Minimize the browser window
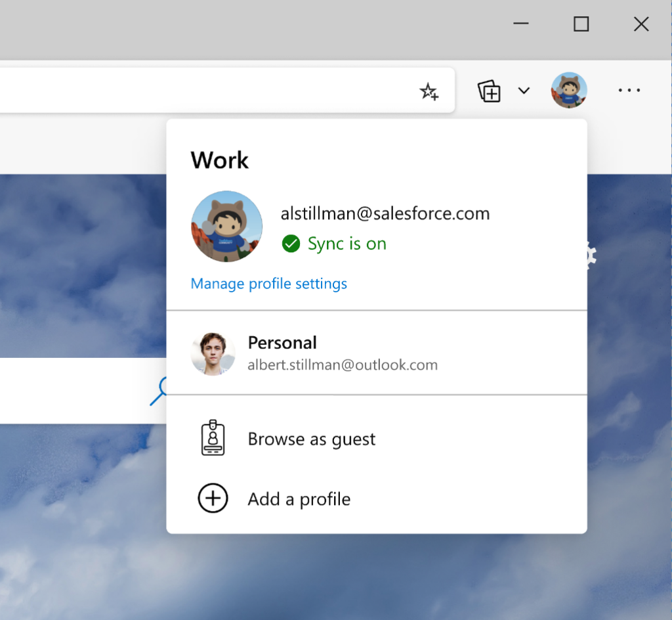Screen dimensions: 672x620 coord(520,24)
